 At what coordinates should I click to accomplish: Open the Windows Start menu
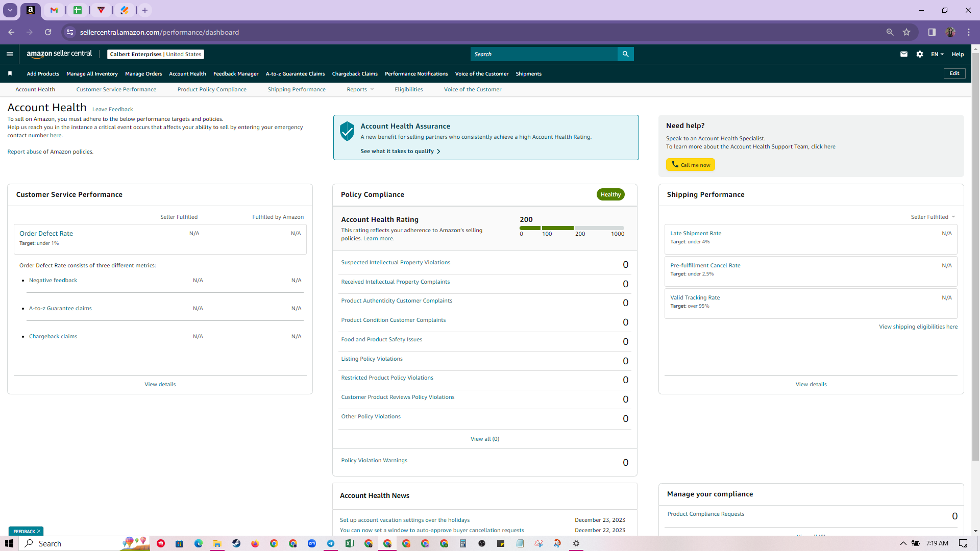tap(9, 543)
